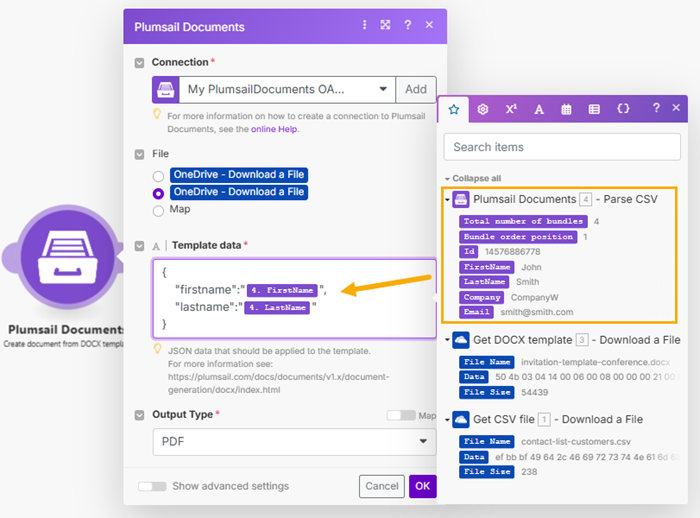The height and width of the screenshot is (518, 700).
Task: Select the Map radio option under File
Action: click(x=158, y=211)
